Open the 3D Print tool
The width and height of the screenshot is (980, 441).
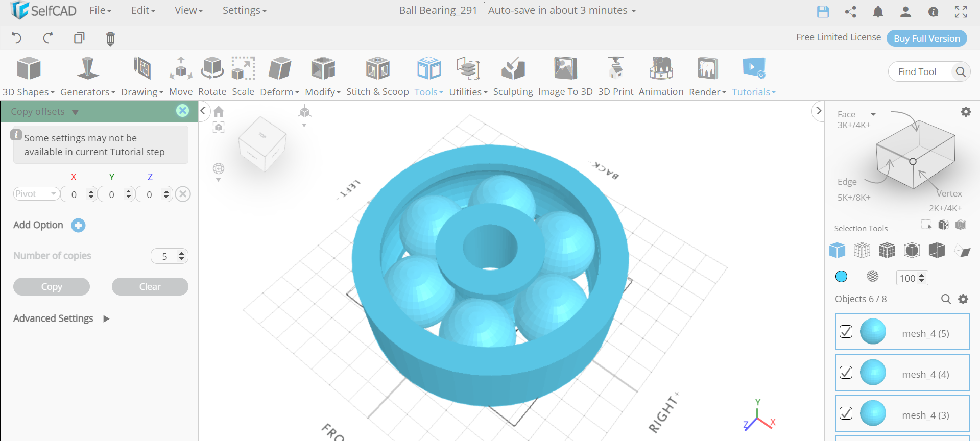coord(615,77)
